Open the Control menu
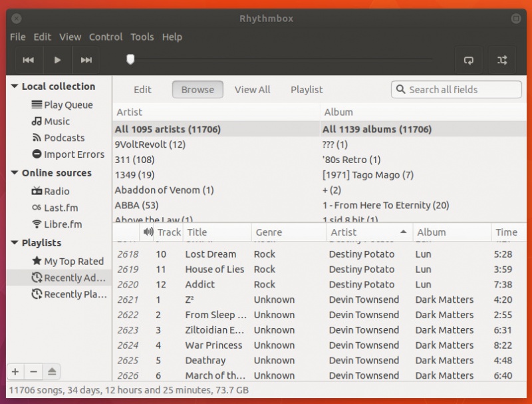Image resolution: width=532 pixels, height=404 pixels. (106, 37)
